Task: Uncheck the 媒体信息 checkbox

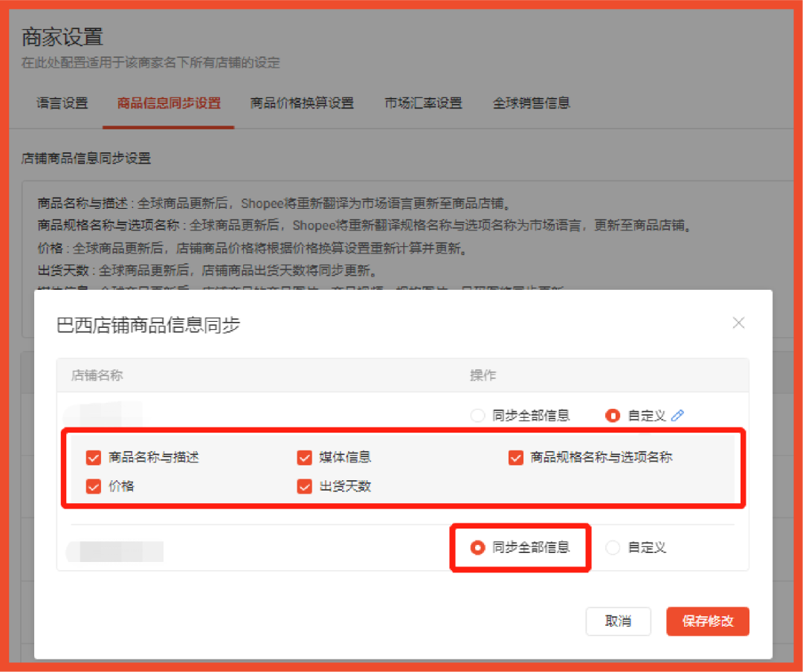Action: coord(304,457)
